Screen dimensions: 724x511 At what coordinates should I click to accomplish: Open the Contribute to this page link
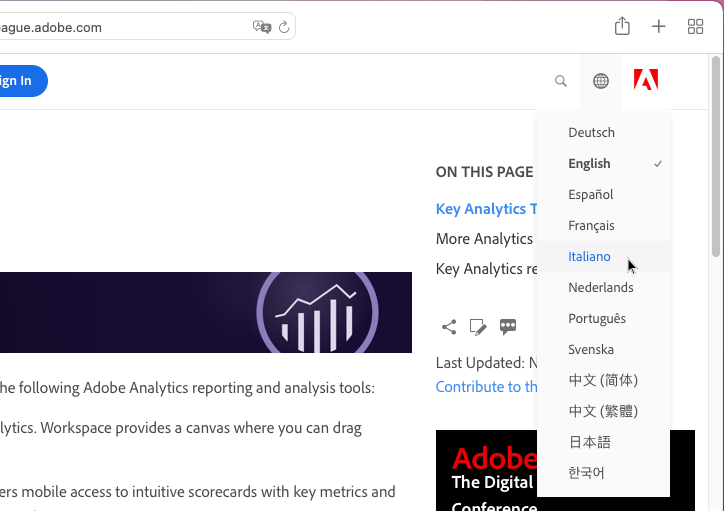(486, 387)
